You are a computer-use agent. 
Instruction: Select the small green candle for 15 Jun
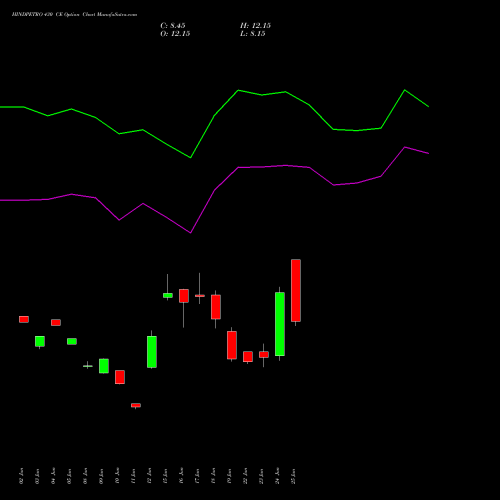point(168,295)
